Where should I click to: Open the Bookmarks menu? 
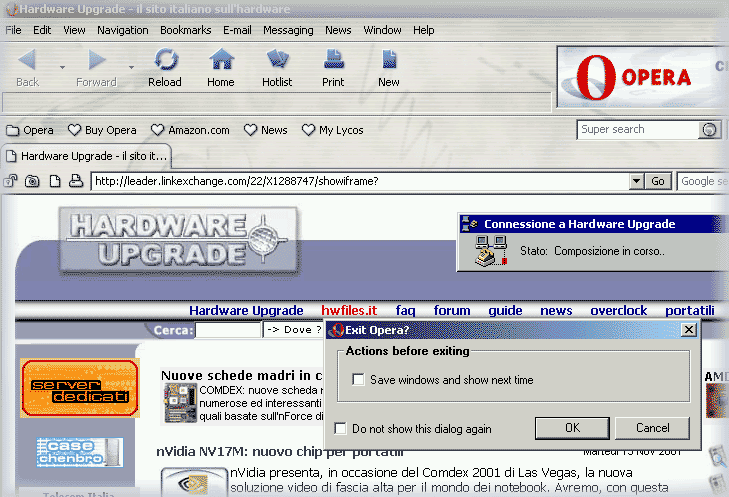coord(185,30)
